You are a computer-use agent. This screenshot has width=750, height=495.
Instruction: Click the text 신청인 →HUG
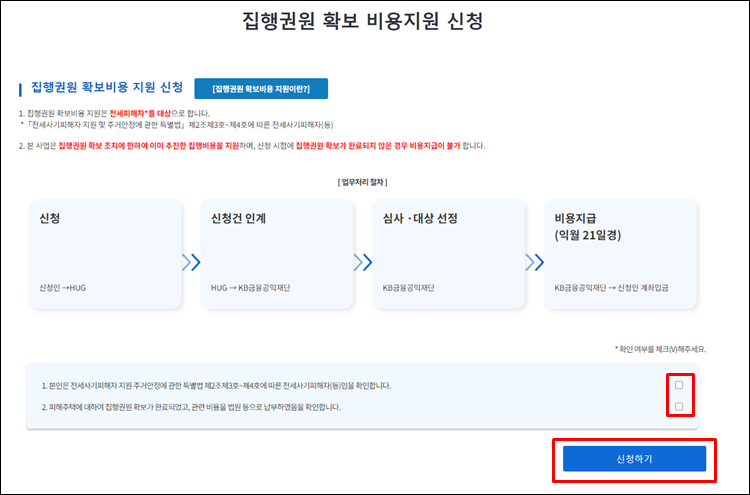click(63, 288)
